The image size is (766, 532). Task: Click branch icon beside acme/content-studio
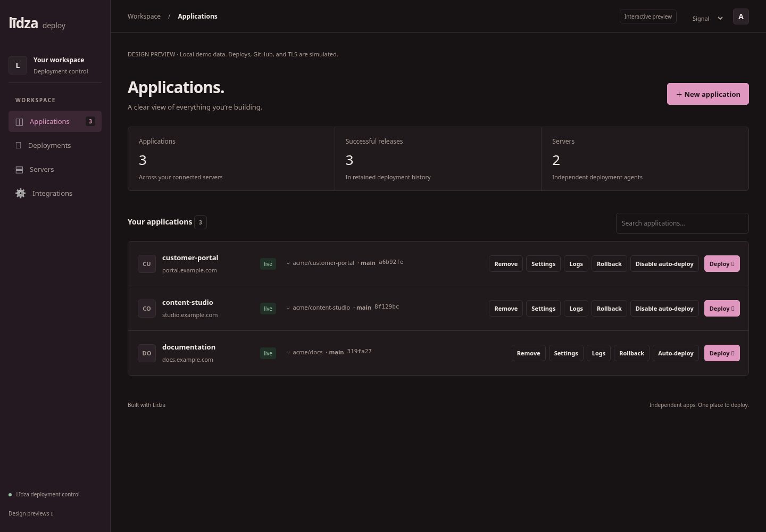tap(288, 307)
